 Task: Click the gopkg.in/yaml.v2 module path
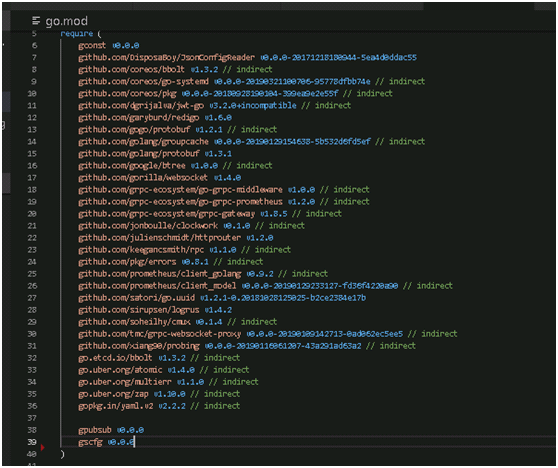[116, 406]
